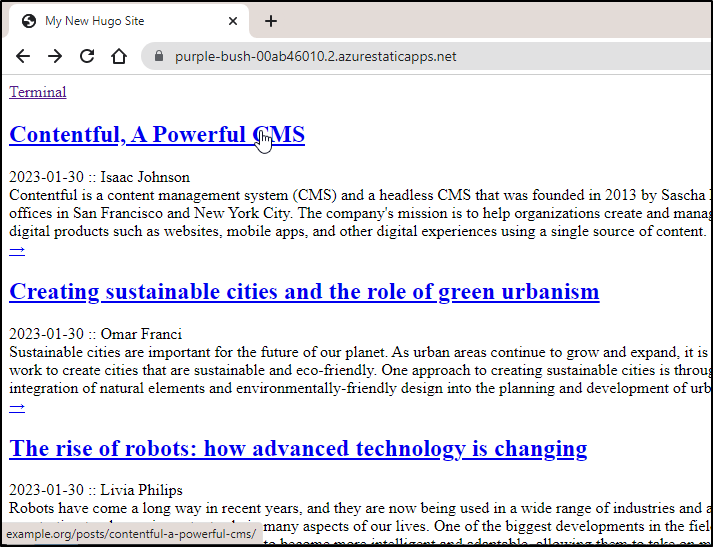713x547 pixels.
Task: Open The rise of robots post title
Action: coord(298,448)
